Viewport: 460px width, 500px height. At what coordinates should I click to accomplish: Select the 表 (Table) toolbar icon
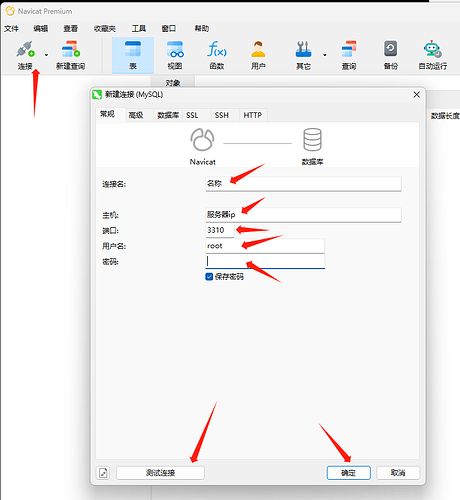click(133, 50)
